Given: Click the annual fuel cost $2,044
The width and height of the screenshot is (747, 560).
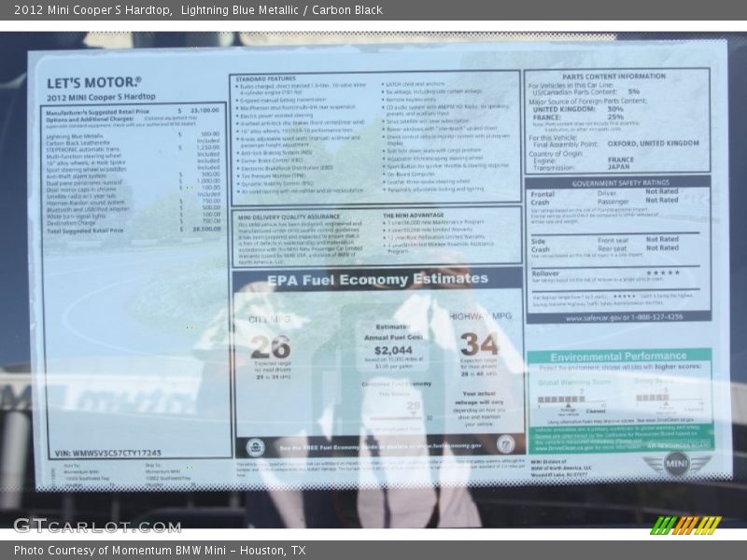Looking at the screenshot, I should [393, 351].
